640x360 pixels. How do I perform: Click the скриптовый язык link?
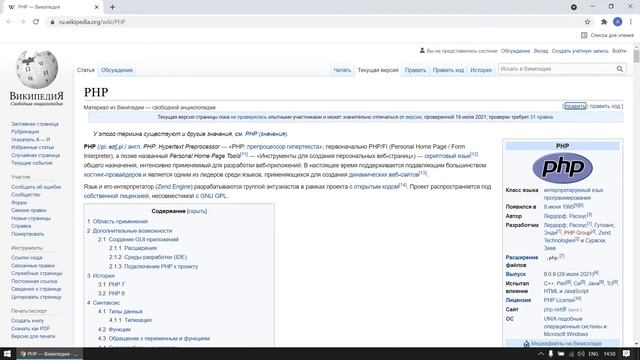point(447,156)
